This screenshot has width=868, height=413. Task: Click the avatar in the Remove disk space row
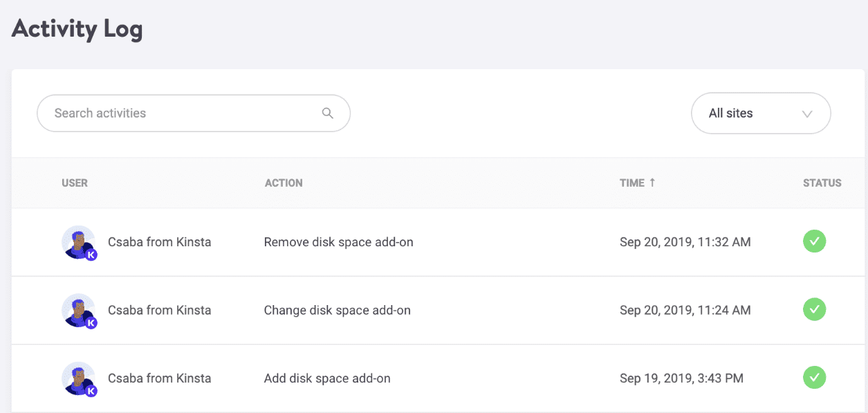click(79, 243)
